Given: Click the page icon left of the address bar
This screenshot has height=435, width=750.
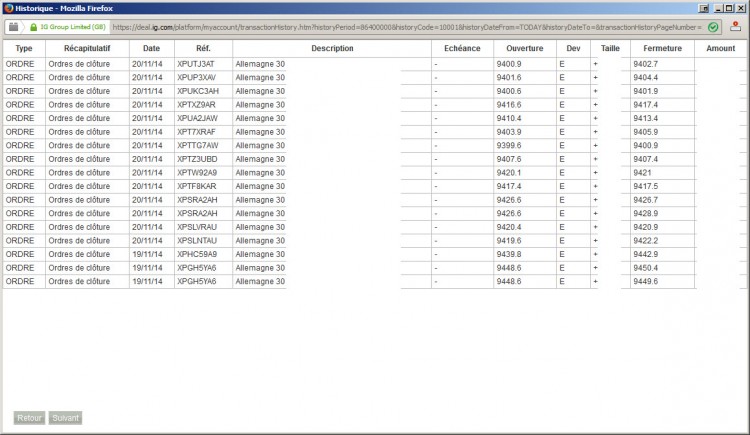Looking at the screenshot, I should 13,27.
